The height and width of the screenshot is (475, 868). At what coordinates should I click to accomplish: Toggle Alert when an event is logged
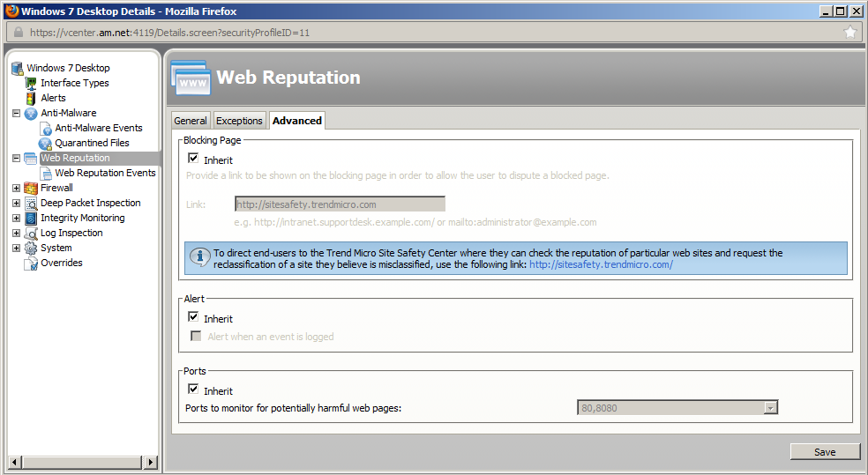click(196, 336)
